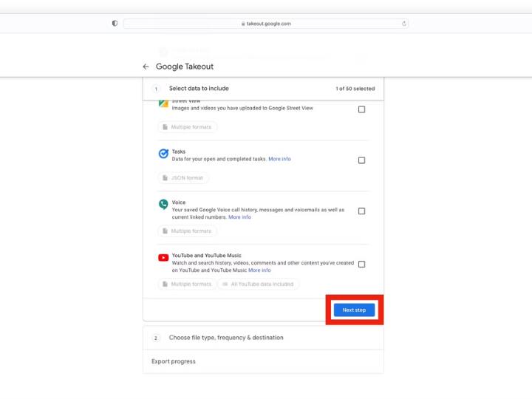The height and width of the screenshot is (399, 532).
Task: Open Multiple formats under Voice
Action: point(187,231)
